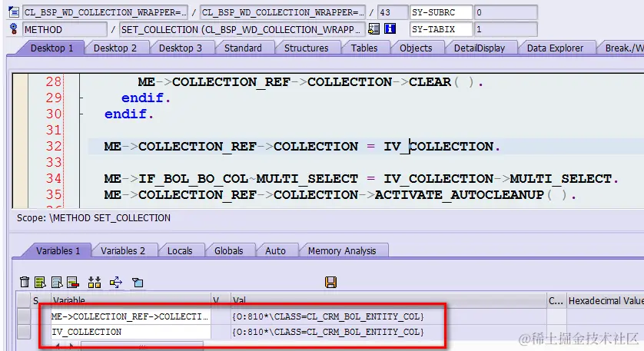Click the SY-TABIX value field showing 1
Screen dimensions: 644x351
click(506, 29)
